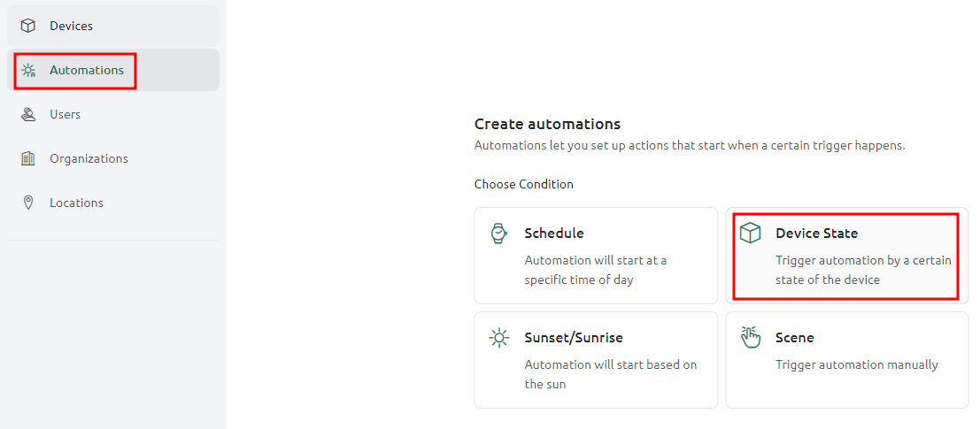Viewport: 980px width, 429px height.
Task: Select the Sunset/Sunrise condition title
Action: [574, 338]
